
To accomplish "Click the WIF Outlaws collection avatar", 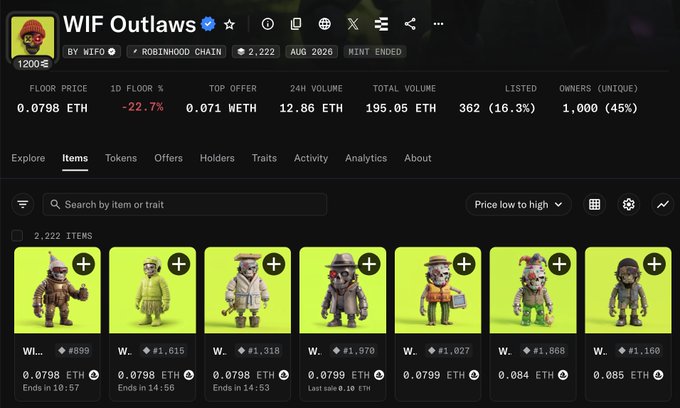I will point(33,37).
